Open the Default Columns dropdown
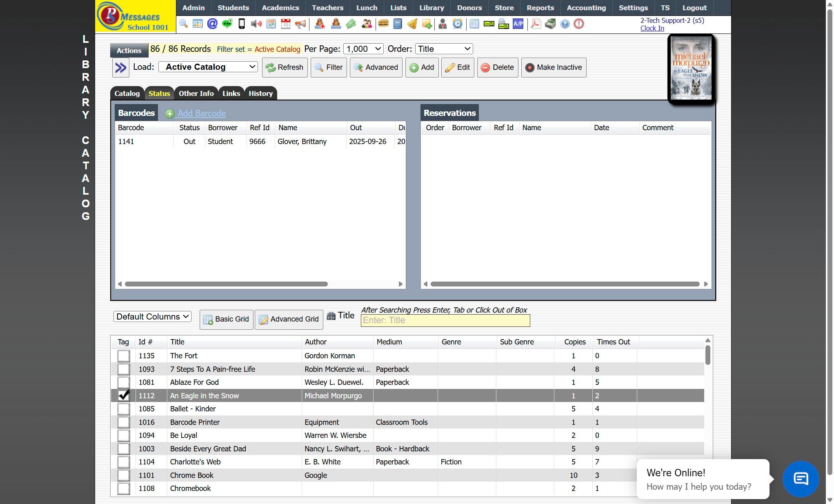Image resolution: width=834 pixels, height=504 pixels. click(152, 317)
